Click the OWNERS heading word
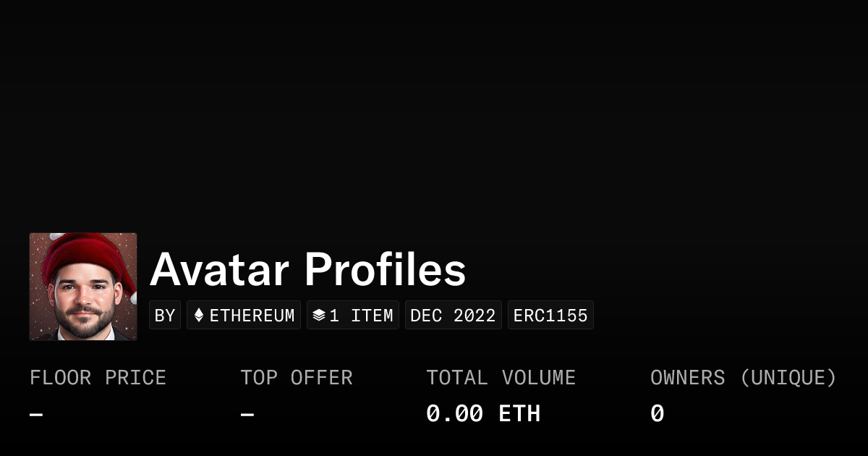This screenshot has height=456, width=868. [687, 378]
